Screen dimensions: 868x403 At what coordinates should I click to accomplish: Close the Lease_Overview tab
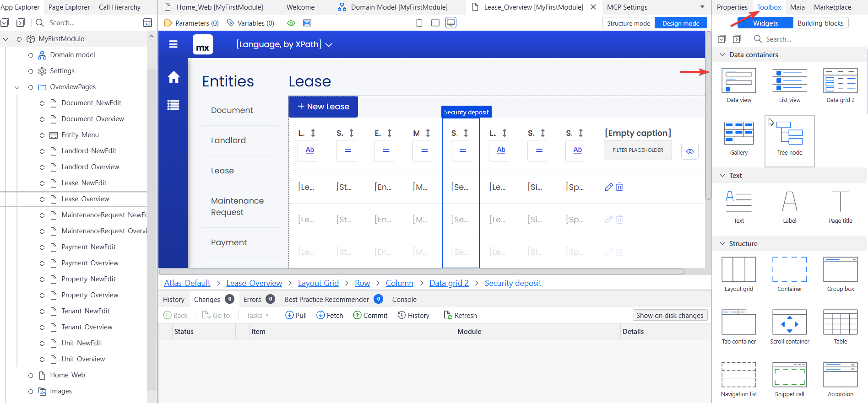point(593,7)
